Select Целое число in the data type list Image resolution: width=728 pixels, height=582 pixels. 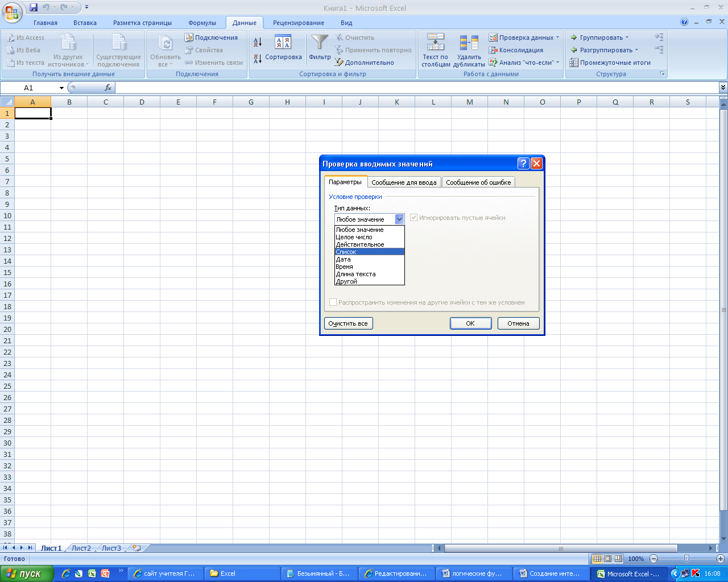click(x=370, y=237)
